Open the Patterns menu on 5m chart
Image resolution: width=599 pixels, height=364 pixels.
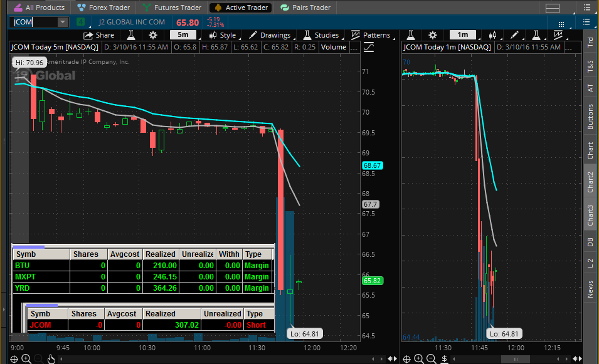click(371, 35)
